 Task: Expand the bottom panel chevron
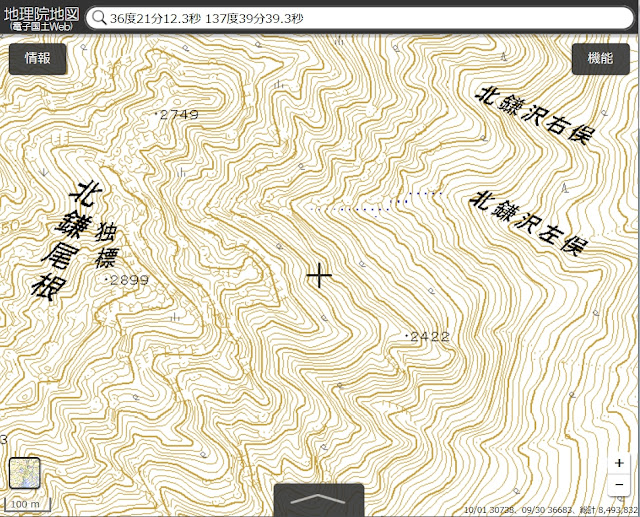(x=319, y=500)
